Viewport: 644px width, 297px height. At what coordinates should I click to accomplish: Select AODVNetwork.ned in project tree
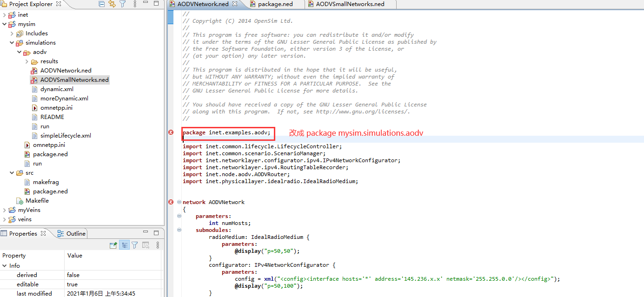(66, 71)
